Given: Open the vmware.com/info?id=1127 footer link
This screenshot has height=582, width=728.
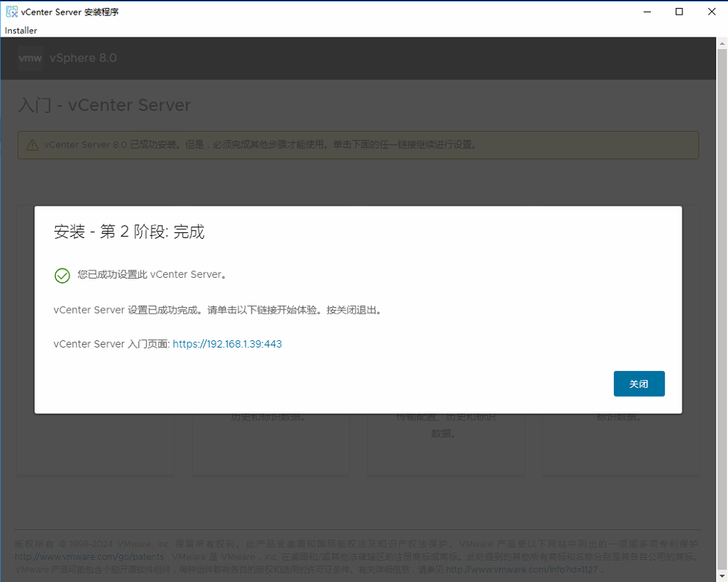Looking at the screenshot, I should pyautogui.click(x=522, y=569).
